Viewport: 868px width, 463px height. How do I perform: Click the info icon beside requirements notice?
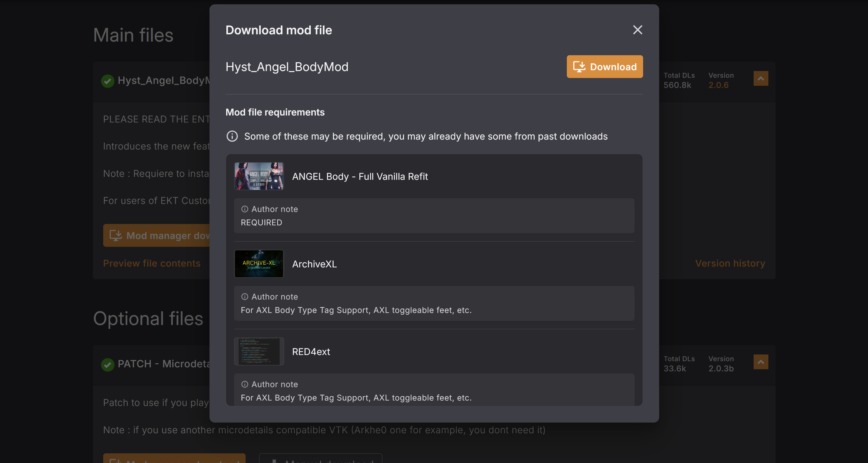click(x=232, y=136)
